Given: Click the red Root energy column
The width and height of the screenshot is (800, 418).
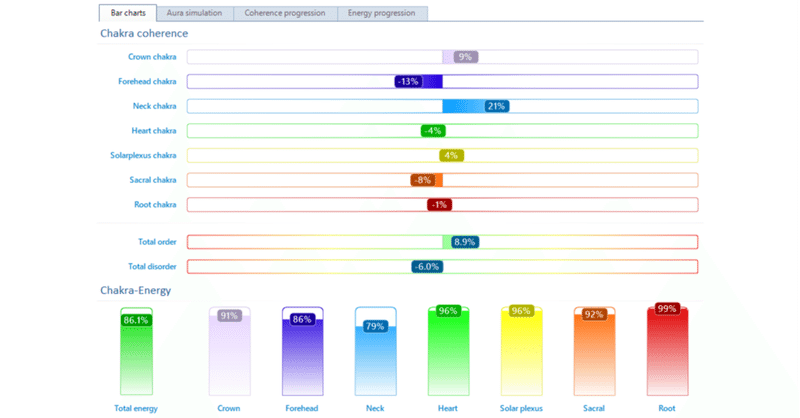Looking at the screenshot, I should click(667, 352).
